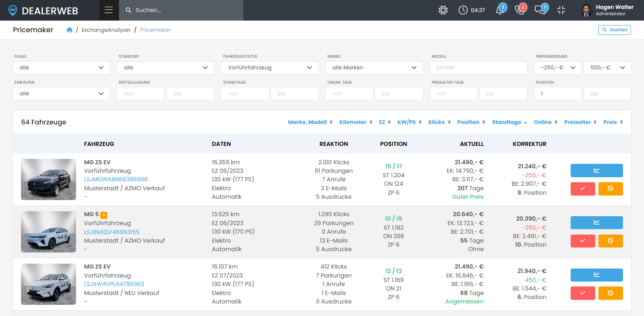644x316 pixels.
Task: Expand the Filiale dropdown
Action: (x=61, y=68)
